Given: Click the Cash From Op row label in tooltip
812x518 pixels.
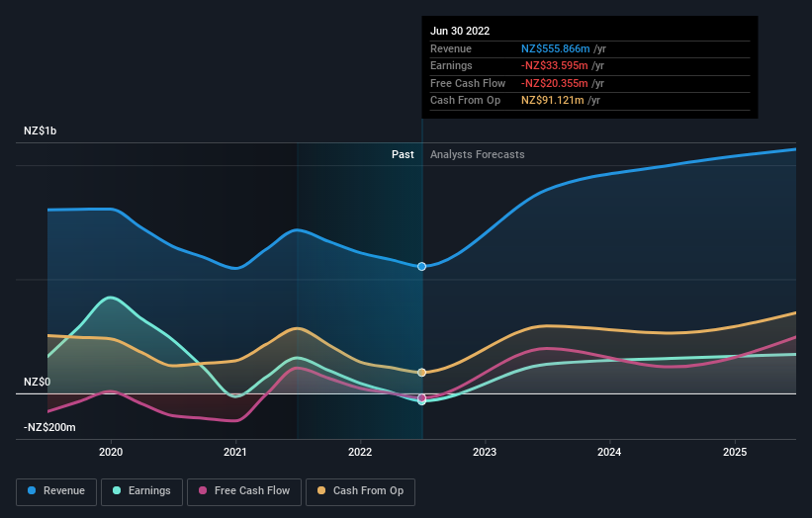Looking at the screenshot, I should [465, 101].
